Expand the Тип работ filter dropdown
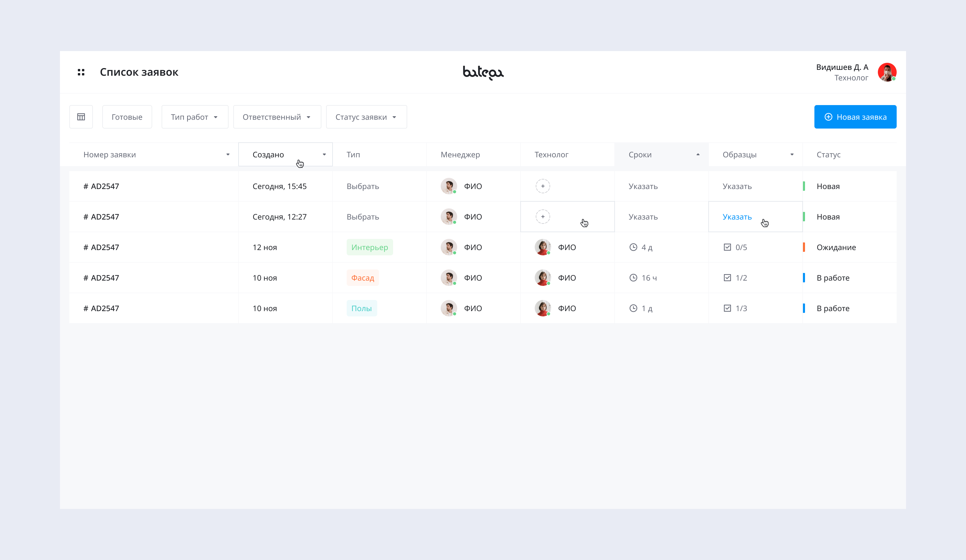Screen dimensions: 966x560 click(x=195, y=117)
